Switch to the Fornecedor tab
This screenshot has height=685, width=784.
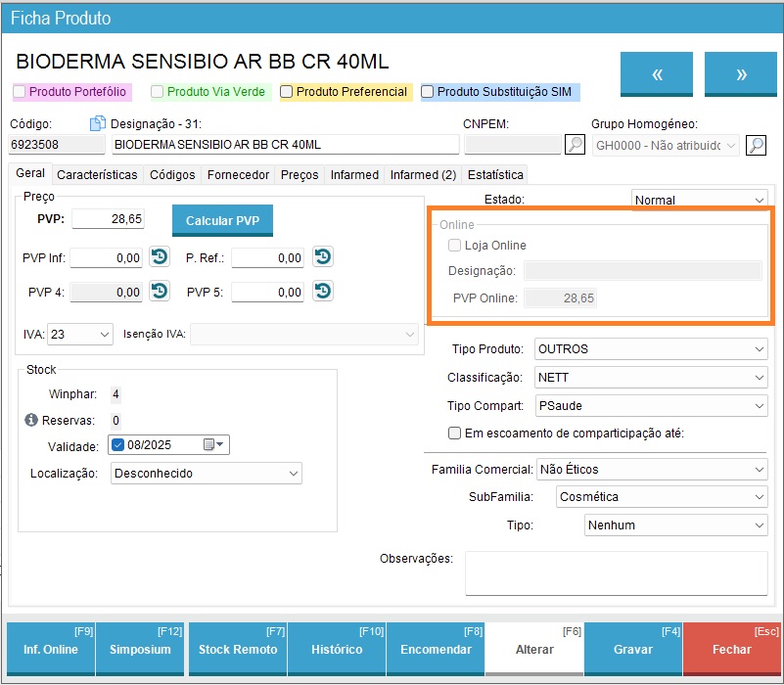[238, 175]
